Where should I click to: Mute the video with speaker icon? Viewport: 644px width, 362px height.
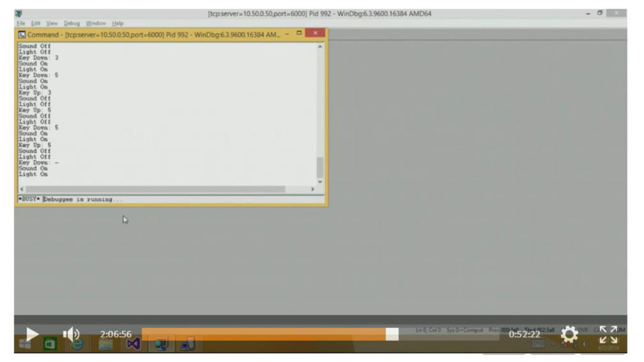pos(71,334)
